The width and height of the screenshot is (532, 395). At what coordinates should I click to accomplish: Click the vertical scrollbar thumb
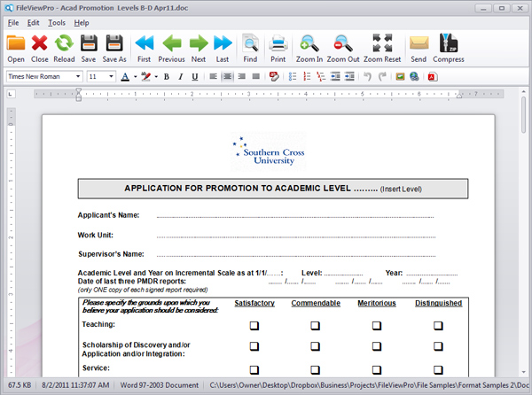coord(523,114)
